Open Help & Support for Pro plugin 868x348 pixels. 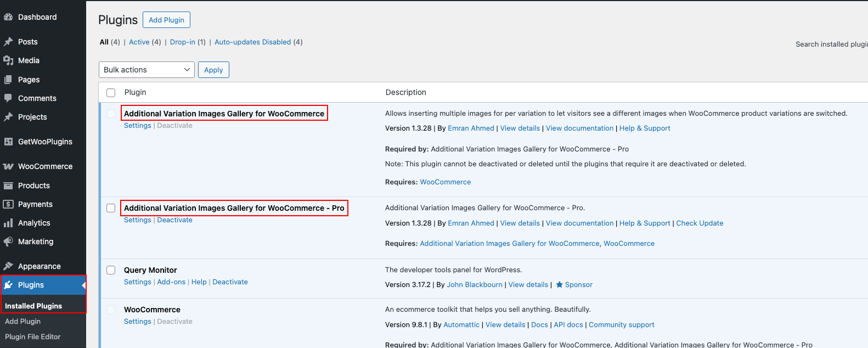tap(645, 223)
